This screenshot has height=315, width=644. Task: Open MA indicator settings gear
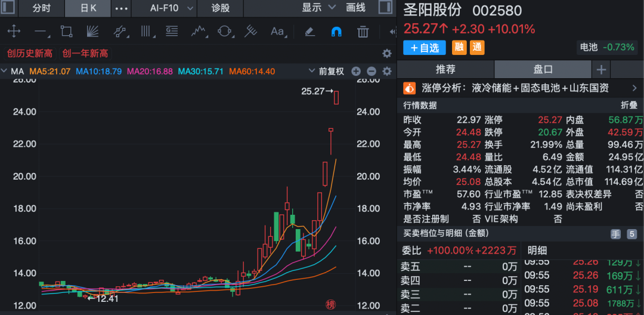point(386,72)
